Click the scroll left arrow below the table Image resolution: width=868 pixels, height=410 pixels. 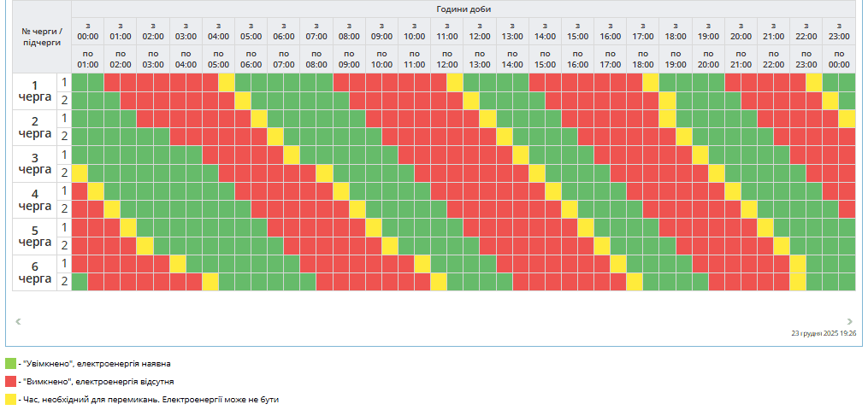point(18,321)
